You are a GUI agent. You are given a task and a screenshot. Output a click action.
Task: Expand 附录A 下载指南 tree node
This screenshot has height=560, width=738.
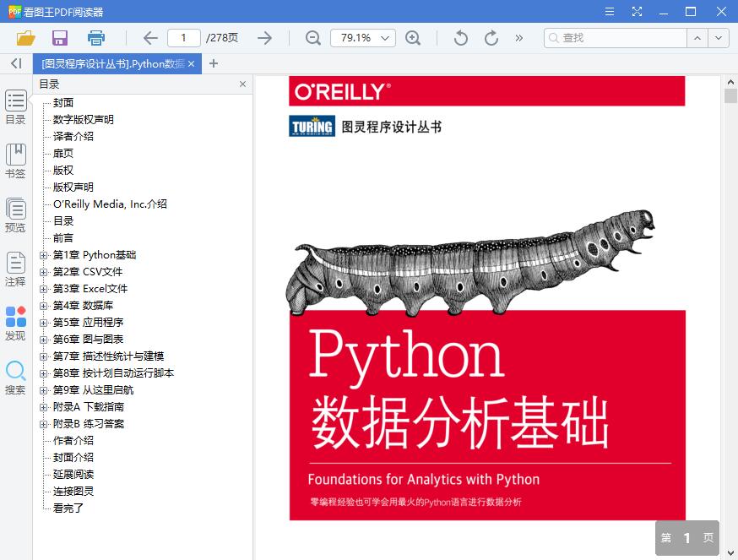(x=43, y=407)
